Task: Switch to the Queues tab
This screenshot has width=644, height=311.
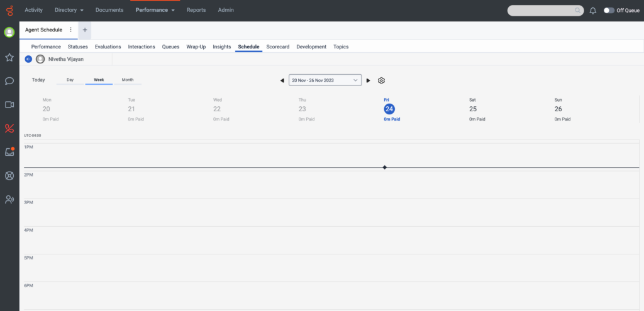Action: click(x=171, y=46)
